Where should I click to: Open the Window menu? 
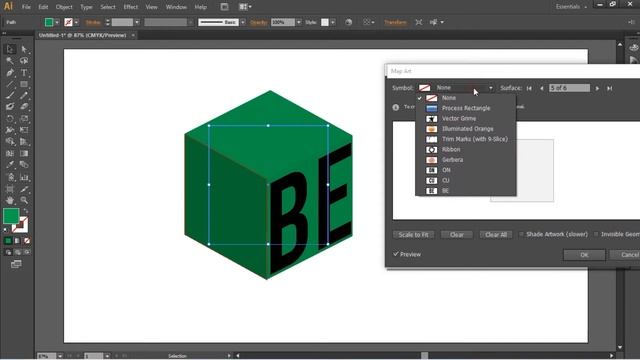(x=176, y=7)
